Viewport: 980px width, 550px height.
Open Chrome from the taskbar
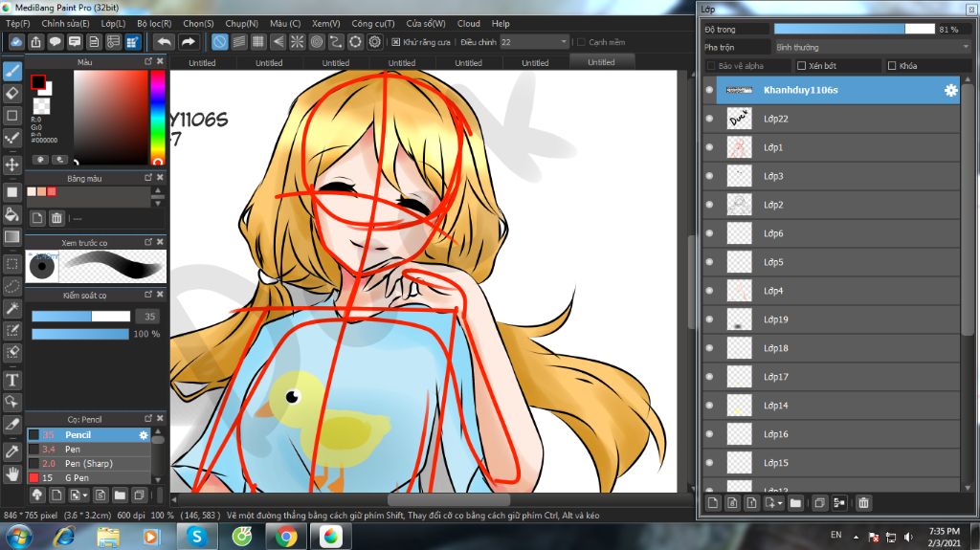click(285, 537)
